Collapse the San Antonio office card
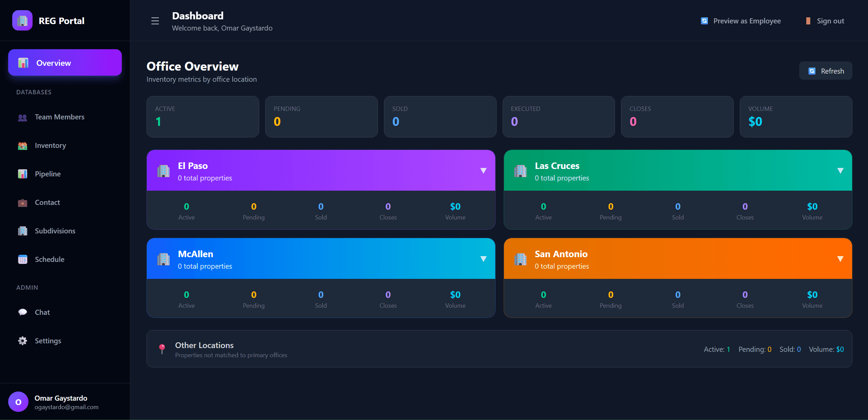This screenshot has height=420, width=868. (840, 259)
